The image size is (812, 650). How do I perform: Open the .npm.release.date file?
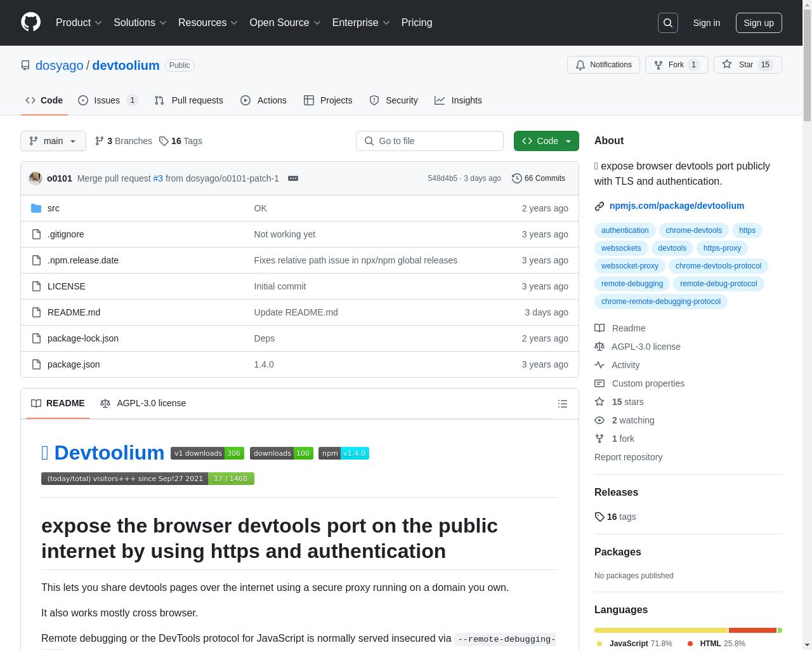coord(83,260)
